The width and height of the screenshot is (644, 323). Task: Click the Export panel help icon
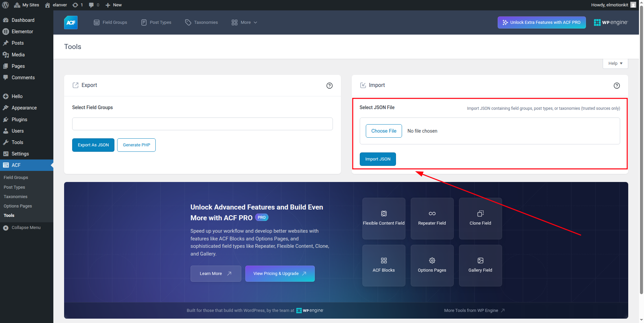click(x=330, y=86)
